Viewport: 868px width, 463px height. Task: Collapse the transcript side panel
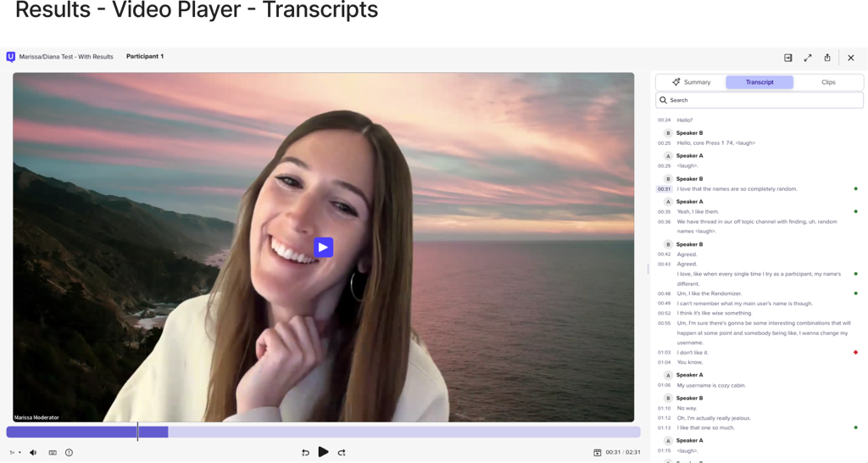tap(787, 58)
